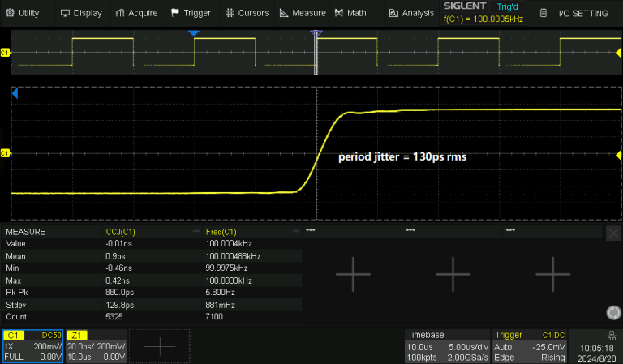Close the measurement statistics panel
Image resolution: width=623 pixels, height=364 pixels.
click(x=613, y=233)
